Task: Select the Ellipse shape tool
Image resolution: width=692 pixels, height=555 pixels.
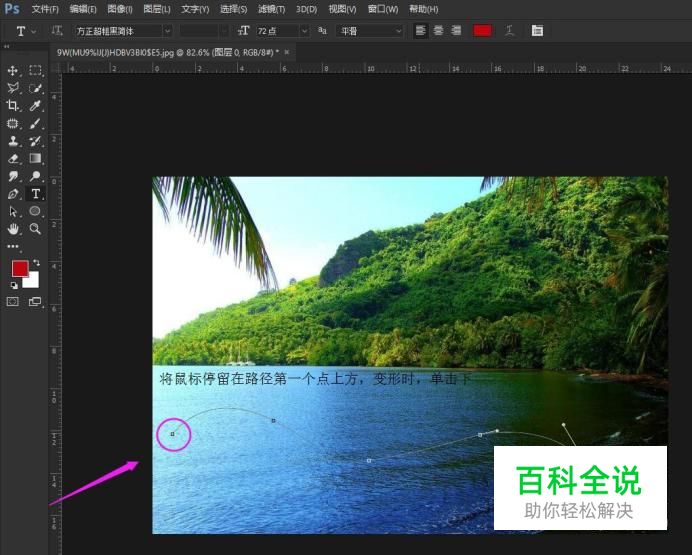Action: (x=35, y=211)
